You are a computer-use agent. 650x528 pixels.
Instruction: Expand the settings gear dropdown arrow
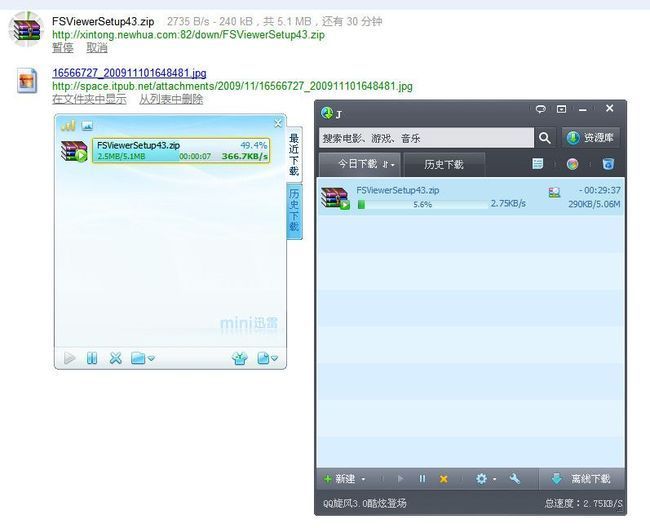click(x=494, y=480)
